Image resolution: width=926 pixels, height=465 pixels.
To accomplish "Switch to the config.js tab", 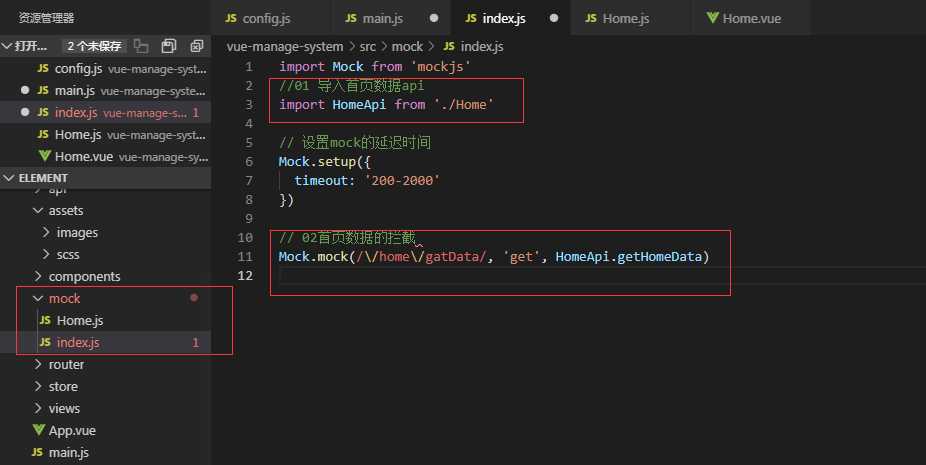I will 271,18.
